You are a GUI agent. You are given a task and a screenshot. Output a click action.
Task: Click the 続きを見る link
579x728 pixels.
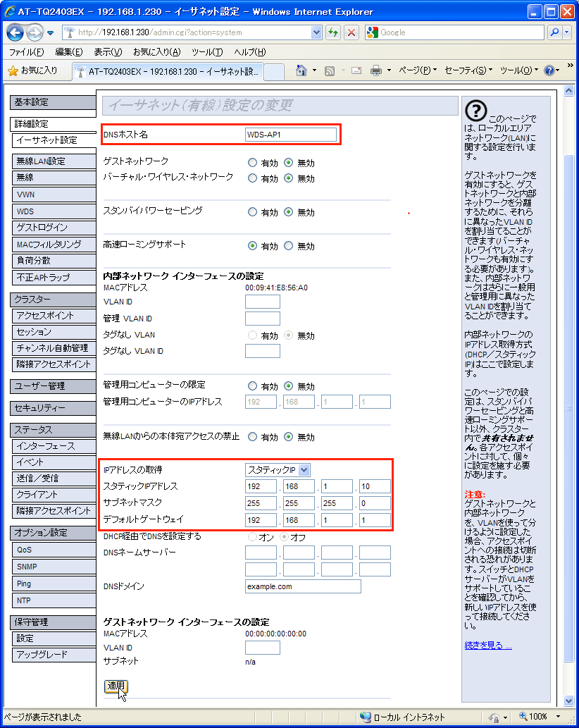tap(488, 646)
